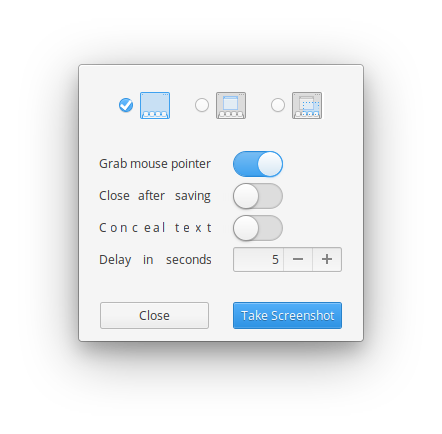This screenshot has width=442, height=434.
Task: Click the Take Screenshot button
Action: [x=287, y=315]
